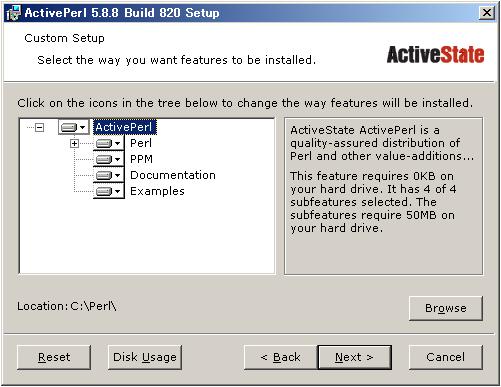This screenshot has height=387, width=501.
Task: Click the Reset button
Action: click(54, 357)
